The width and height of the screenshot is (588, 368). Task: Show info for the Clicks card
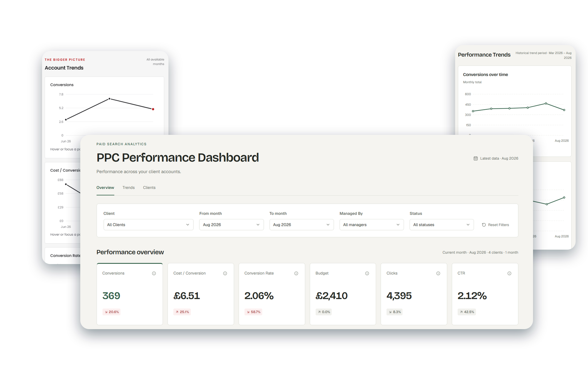tap(438, 273)
